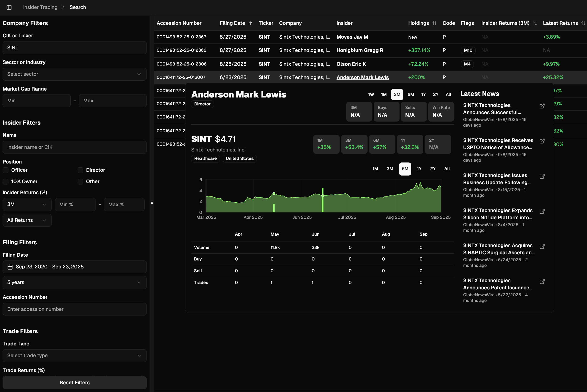The height and width of the screenshot is (392, 587).
Task: Click the Enter accession number input
Action: [x=75, y=309]
